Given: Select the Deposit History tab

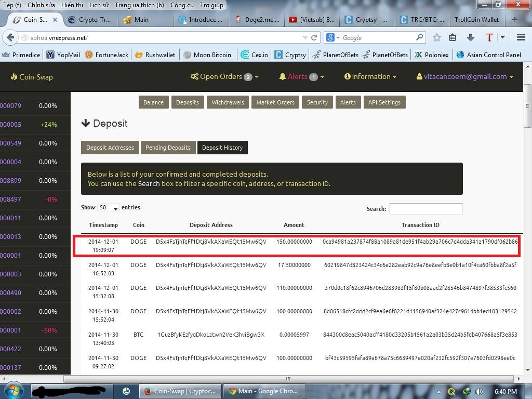Looking at the screenshot, I should tap(222, 148).
